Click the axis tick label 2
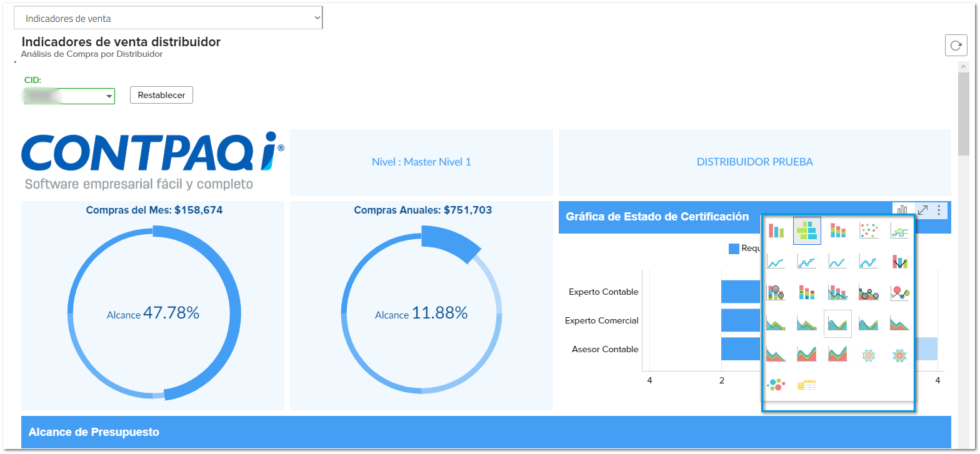Viewport: 980px width, 454px height. (x=721, y=380)
